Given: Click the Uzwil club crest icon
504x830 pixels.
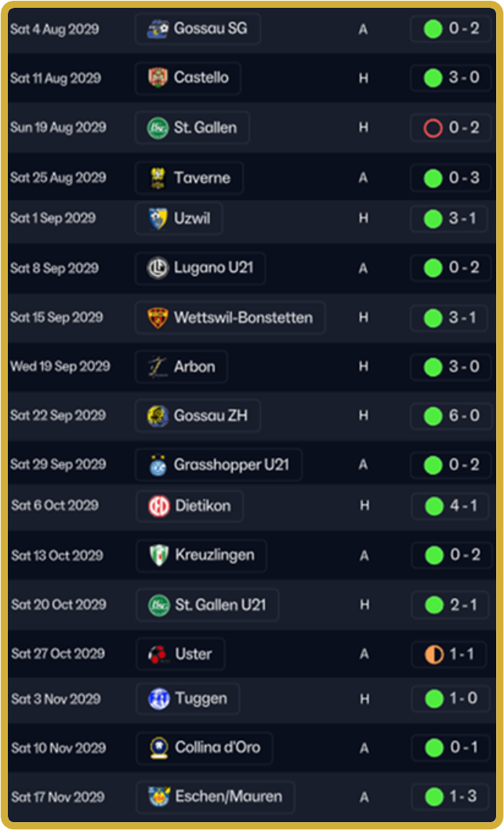Looking at the screenshot, I should 158,219.
